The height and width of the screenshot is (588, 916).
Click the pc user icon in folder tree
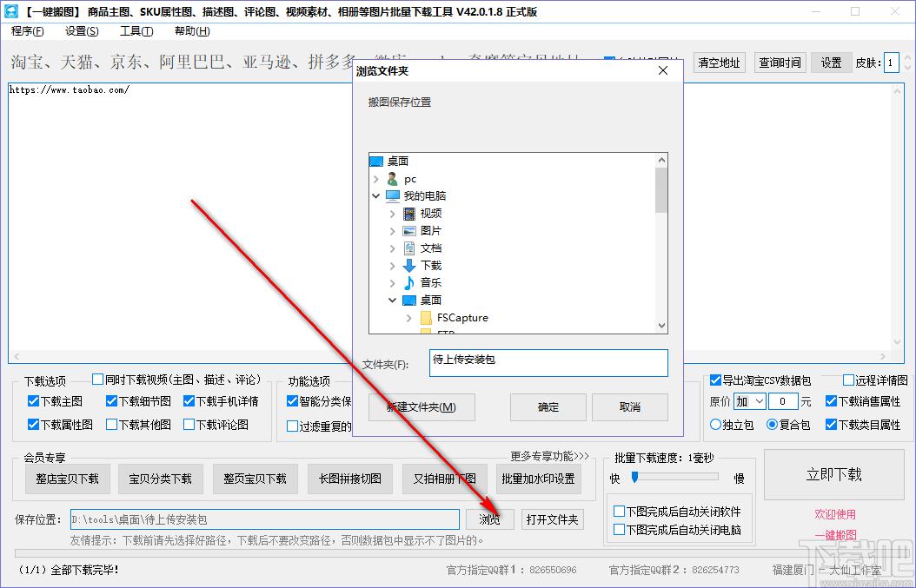coord(393,179)
